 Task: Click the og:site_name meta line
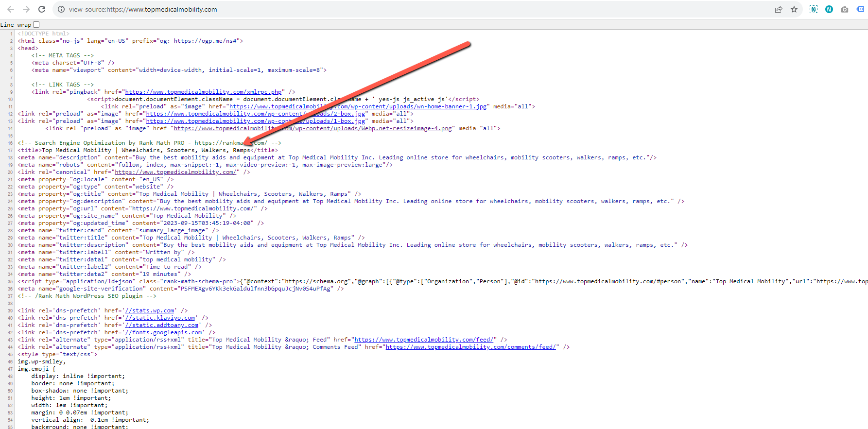(127, 216)
